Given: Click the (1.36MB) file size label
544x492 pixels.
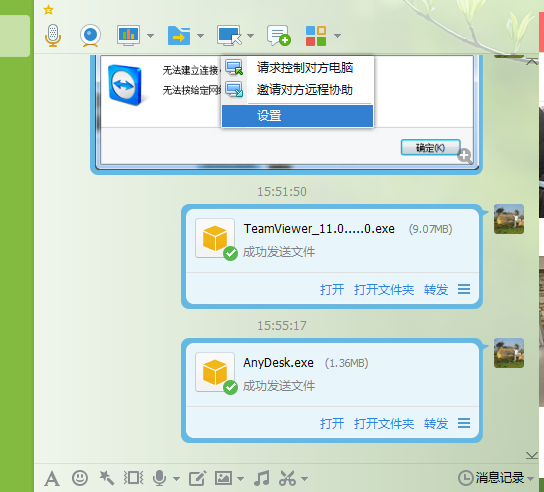Looking at the screenshot, I should click(x=347, y=363).
